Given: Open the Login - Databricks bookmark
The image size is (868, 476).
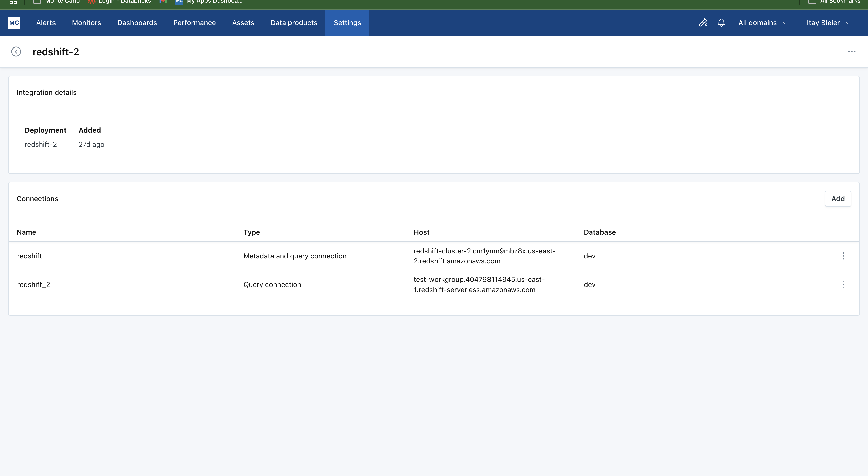Looking at the screenshot, I should (120, 2).
